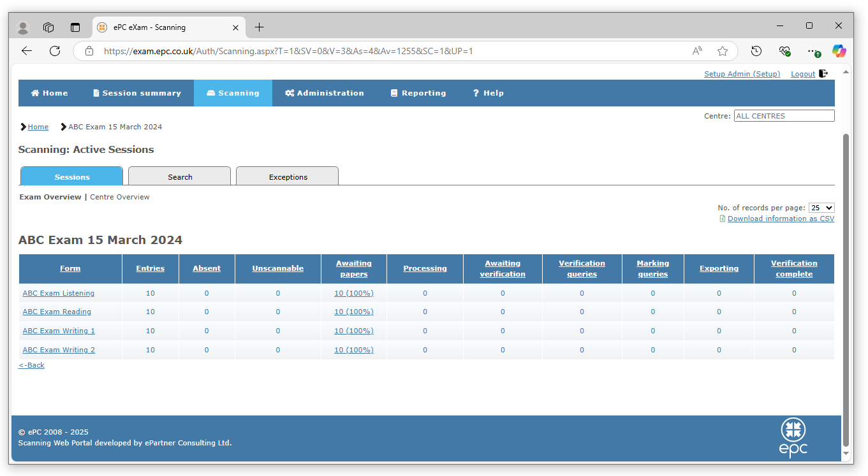Open Browser essentials heart icon
Image resolution: width=868 pixels, height=476 pixels.
[784, 51]
